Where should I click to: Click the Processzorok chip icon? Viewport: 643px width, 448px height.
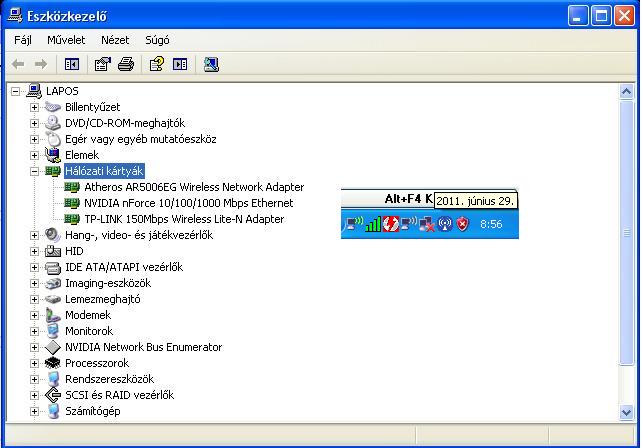pyautogui.click(x=52, y=363)
